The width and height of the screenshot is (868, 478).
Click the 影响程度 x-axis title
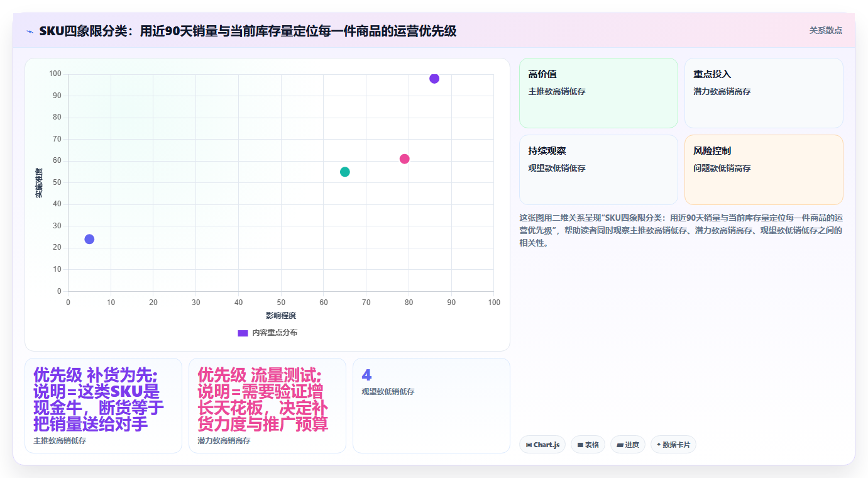(281, 315)
